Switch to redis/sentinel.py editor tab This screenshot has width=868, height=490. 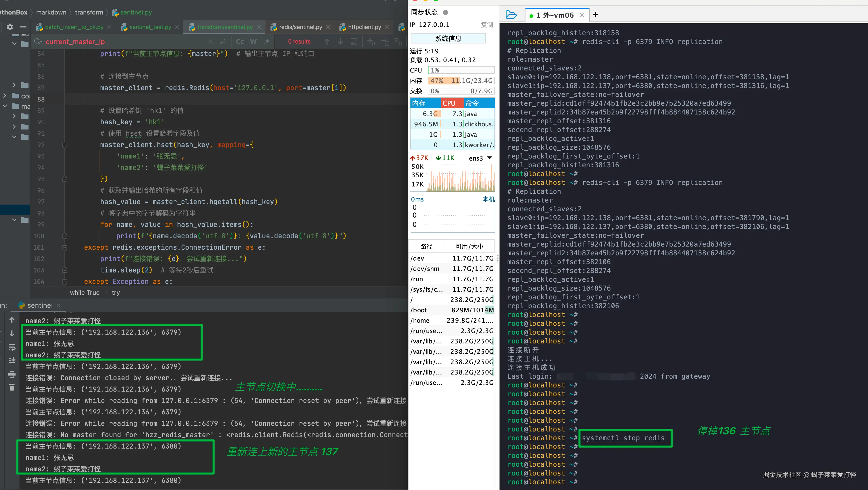click(300, 27)
